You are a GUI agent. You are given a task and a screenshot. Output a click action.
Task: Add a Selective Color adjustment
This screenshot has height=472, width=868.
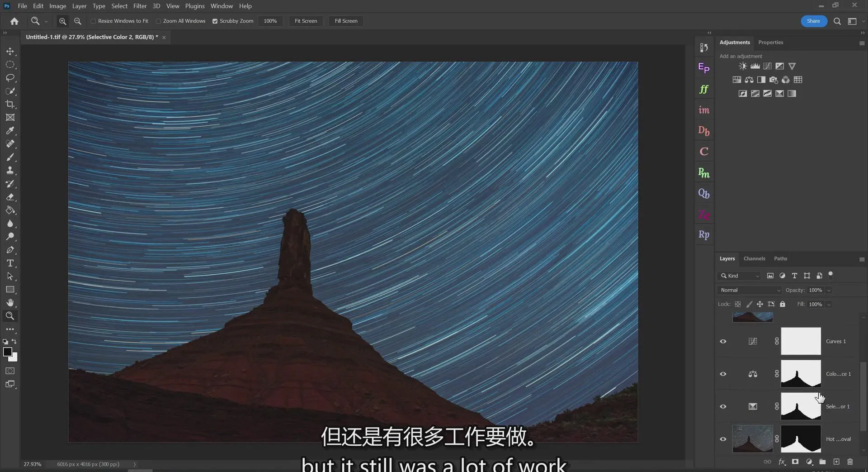780,94
